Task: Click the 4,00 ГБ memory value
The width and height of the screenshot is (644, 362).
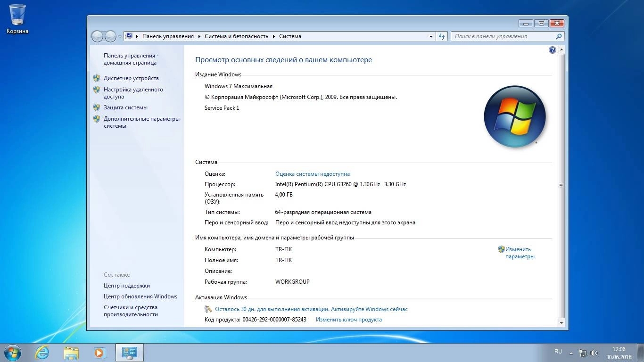Action: (284, 195)
